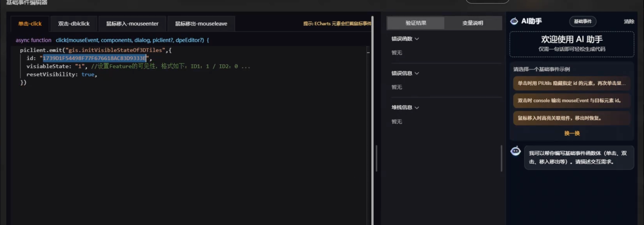The width and height of the screenshot is (644, 225).
Task: Click the AI panel scrollbar thumb
Action: pos(501,158)
